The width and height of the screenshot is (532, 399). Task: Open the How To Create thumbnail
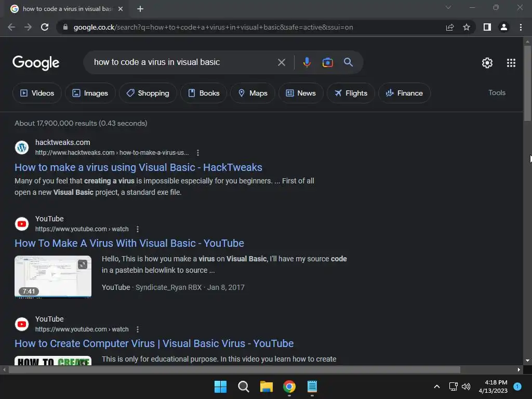click(x=53, y=361)
